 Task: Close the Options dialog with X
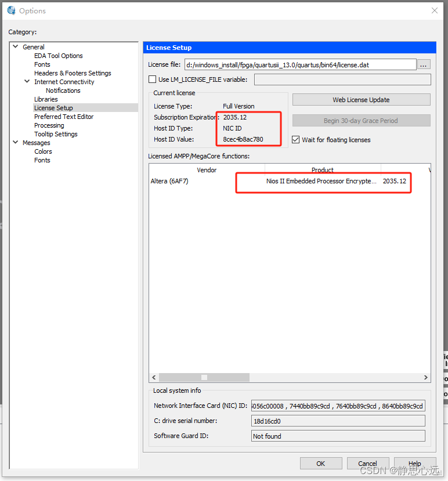[435, 10]
